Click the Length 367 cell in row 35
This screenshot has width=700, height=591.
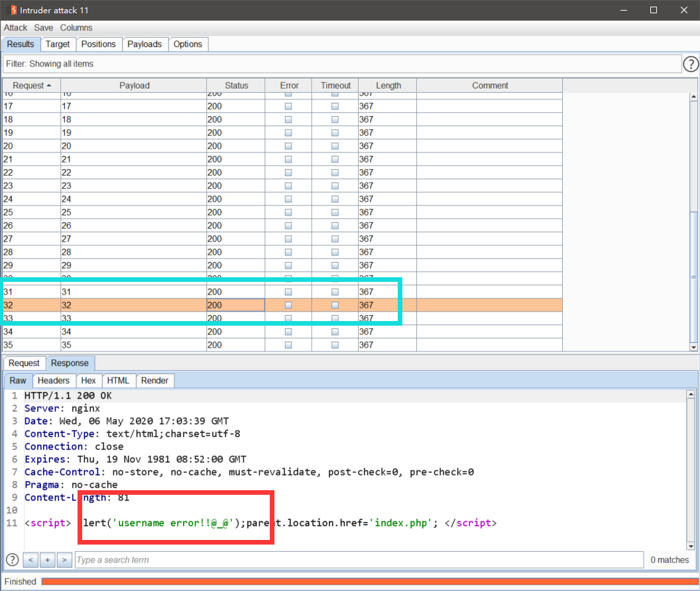click(x=388, y=345)
